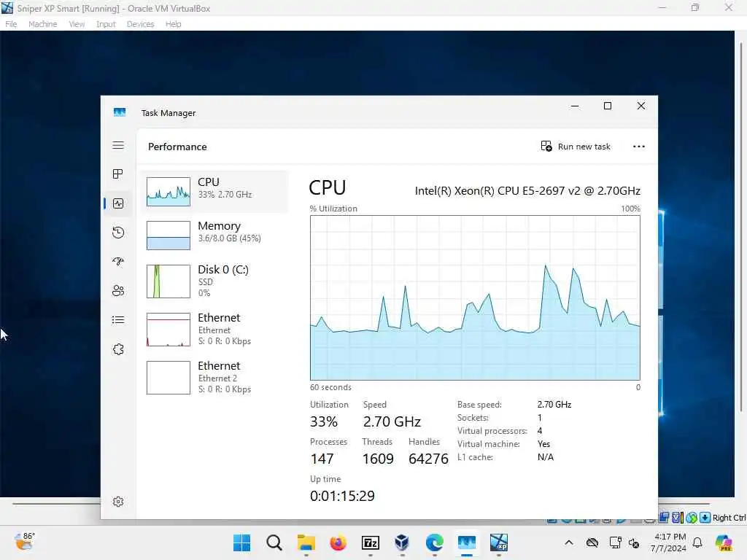Click the Up time value 0:01:15:29
This screenshot has height=560, width=747.
[342, 496]
